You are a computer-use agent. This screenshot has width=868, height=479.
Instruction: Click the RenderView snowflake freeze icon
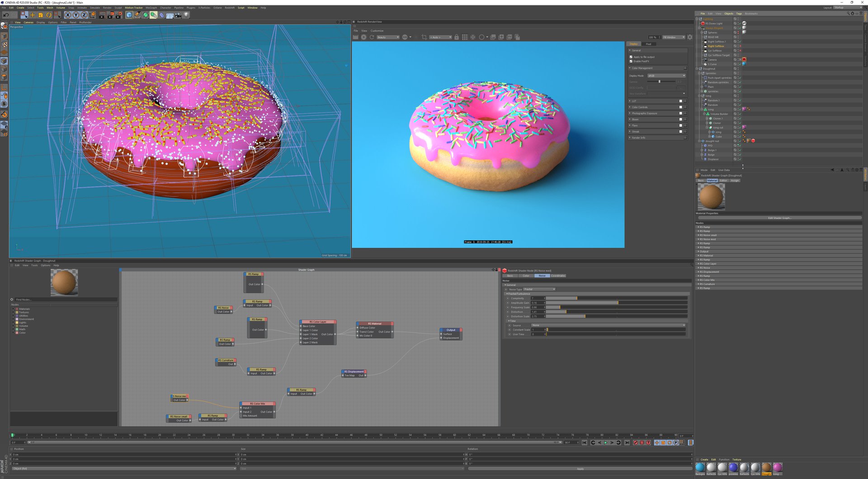pyautogui.click(x=473, y=37)
